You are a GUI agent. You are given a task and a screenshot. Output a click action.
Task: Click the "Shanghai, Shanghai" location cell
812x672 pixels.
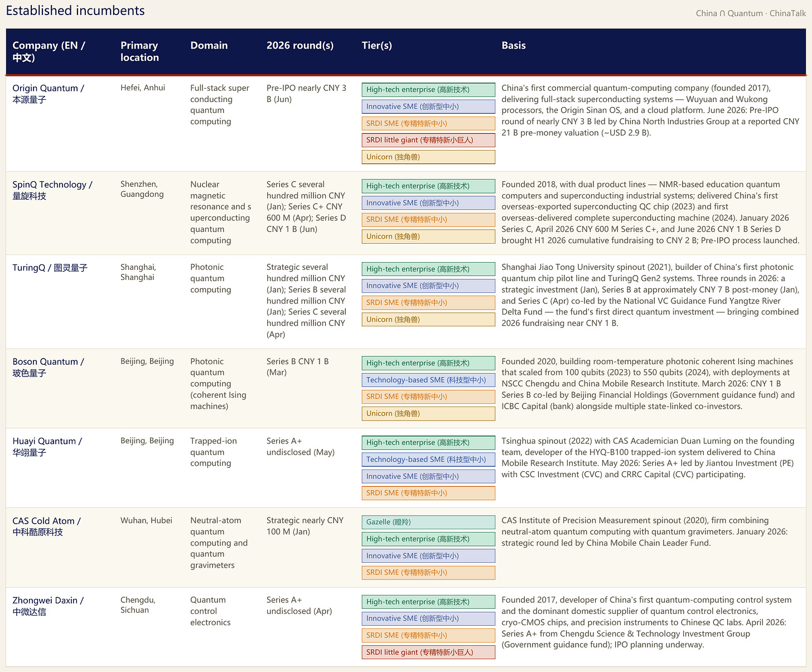[x=138, y=272]
